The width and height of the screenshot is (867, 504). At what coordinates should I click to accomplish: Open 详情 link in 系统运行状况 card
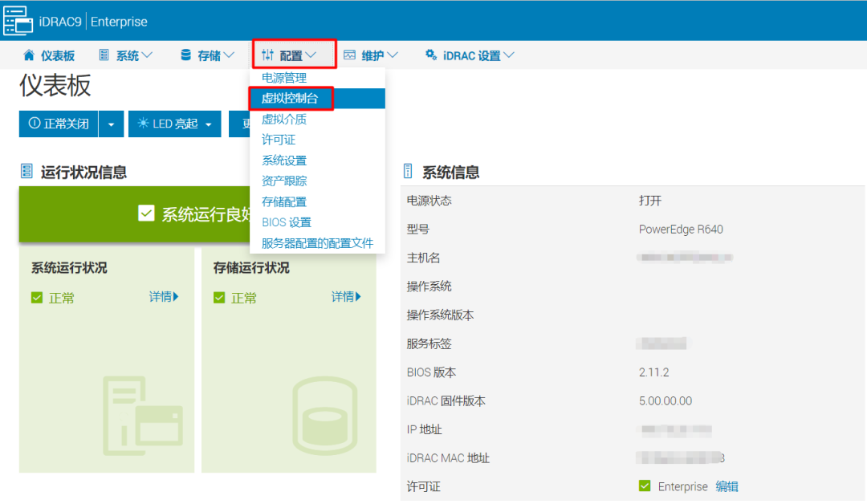click(164, 297)
